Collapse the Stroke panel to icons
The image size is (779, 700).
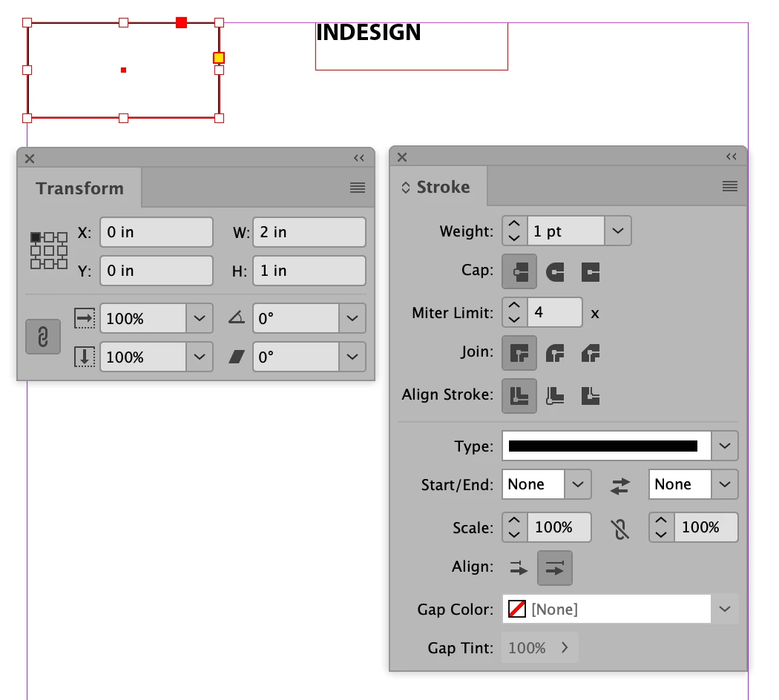pyautogui.click(x=732, y=156)
